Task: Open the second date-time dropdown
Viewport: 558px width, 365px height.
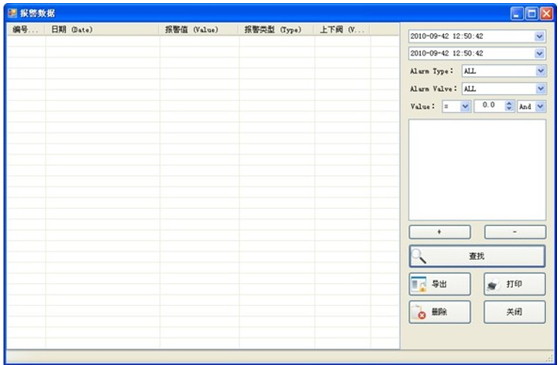Action: (x=539, y=54)
